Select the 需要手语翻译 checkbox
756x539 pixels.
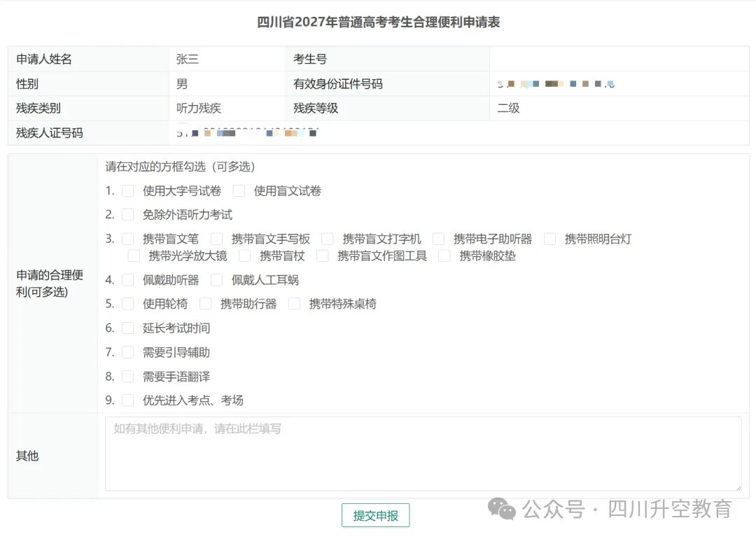128,377
